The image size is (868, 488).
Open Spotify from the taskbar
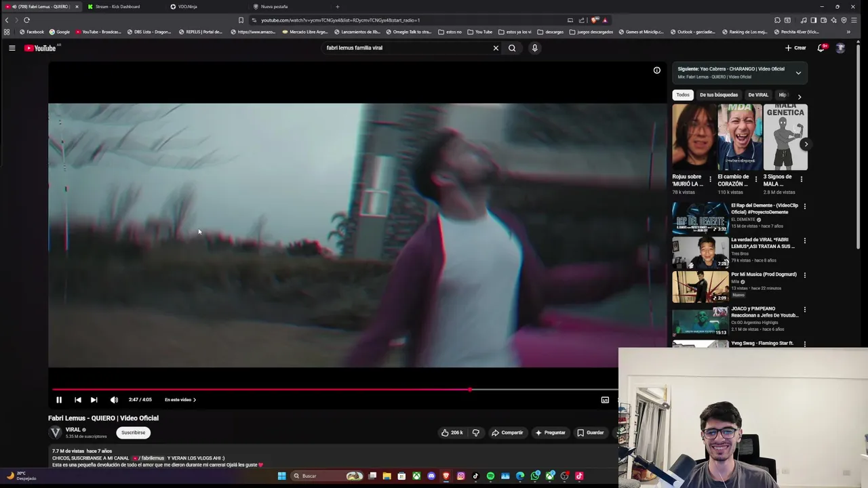coord(490,476)
